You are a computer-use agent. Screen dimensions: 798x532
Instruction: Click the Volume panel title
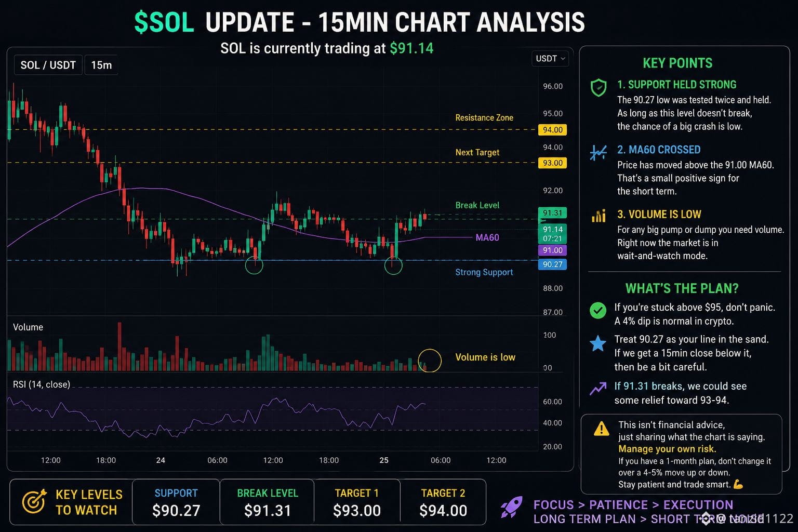[28, 327]
